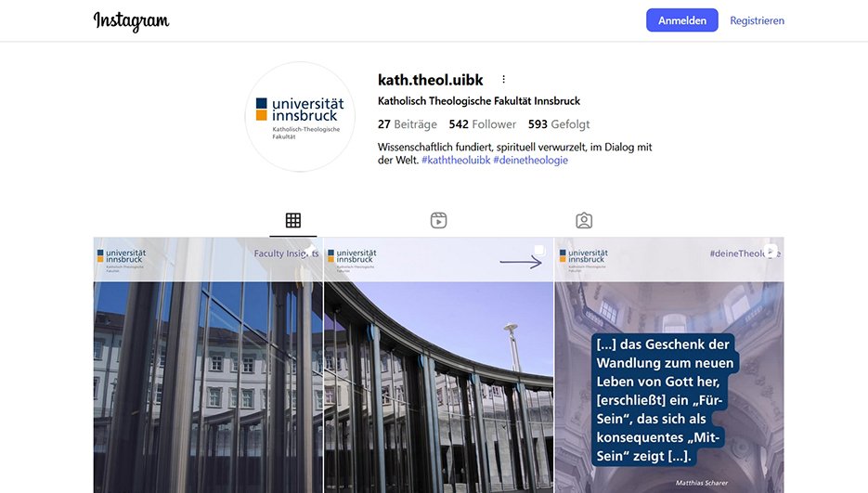Click the 27 Beiträge count
Viewport: 868px width, 493px height.
(407, 124)
